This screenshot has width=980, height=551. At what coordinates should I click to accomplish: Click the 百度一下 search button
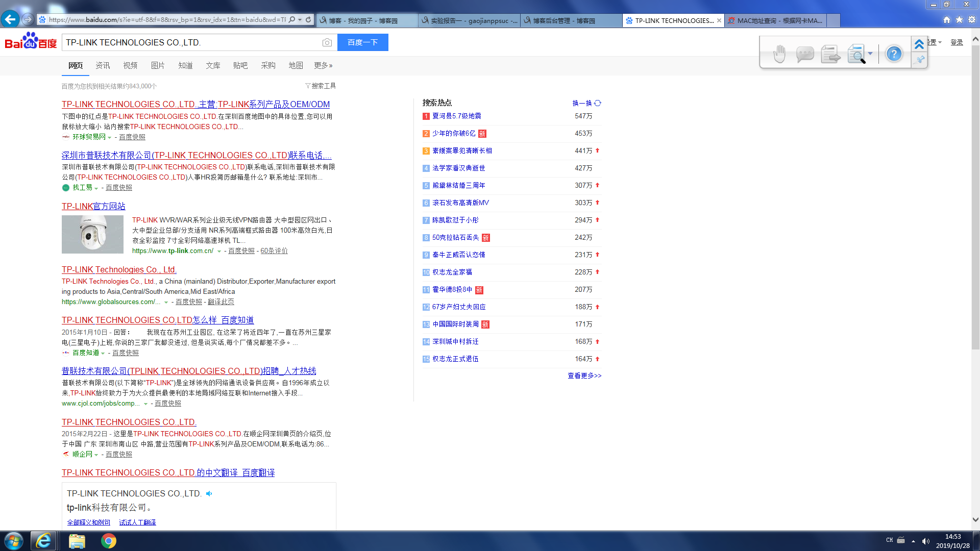click(362, 42)
